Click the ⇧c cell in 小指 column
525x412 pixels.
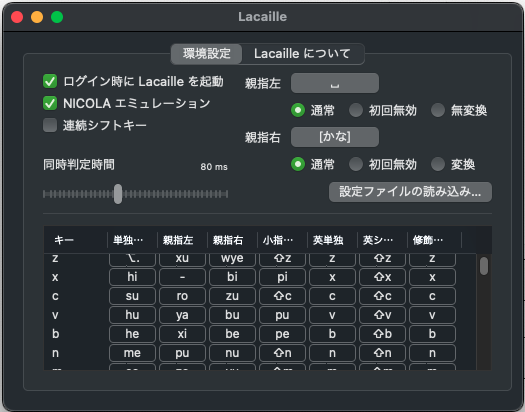[x=282, y=296]
